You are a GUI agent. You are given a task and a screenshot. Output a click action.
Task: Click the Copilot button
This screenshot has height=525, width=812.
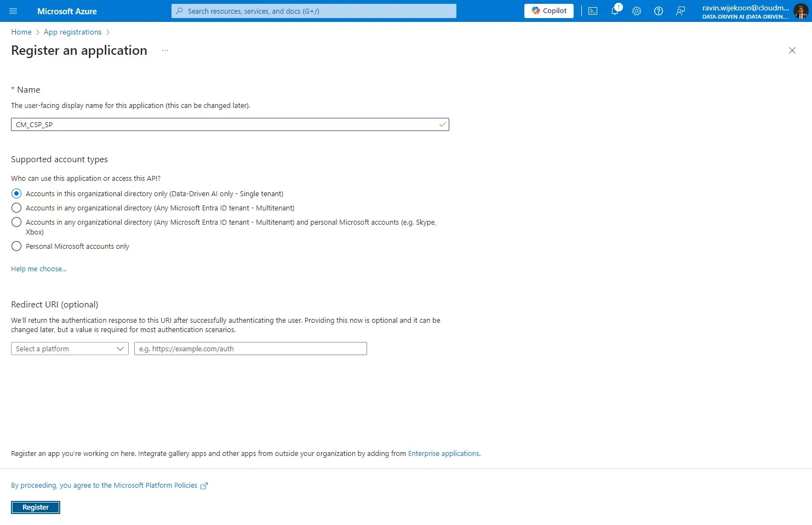(x=549, y=11)
